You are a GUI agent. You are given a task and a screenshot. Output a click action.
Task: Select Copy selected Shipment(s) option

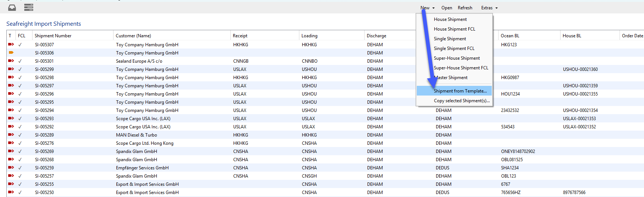point(462,101)
